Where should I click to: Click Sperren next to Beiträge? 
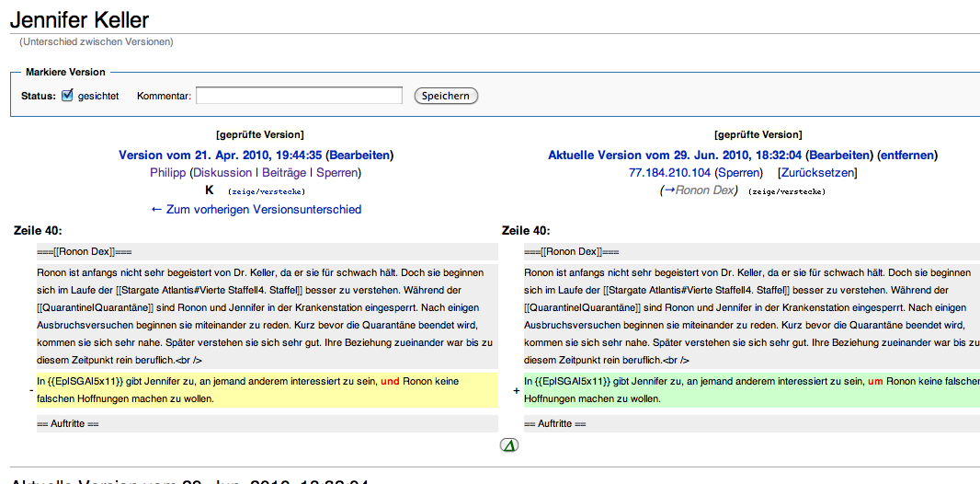point(337,173)
